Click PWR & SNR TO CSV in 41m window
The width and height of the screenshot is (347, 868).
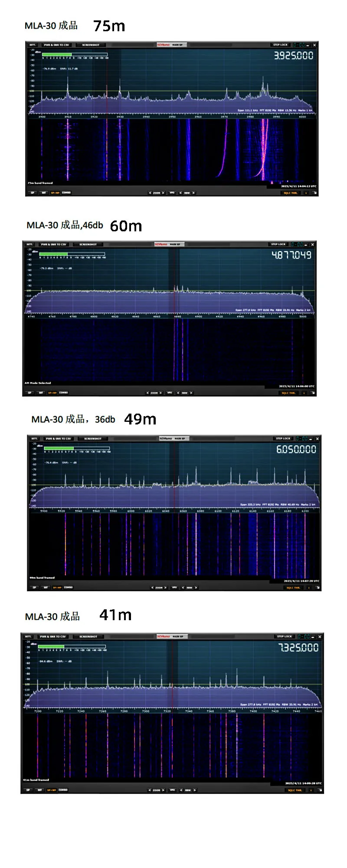pyautogui.click(x=53, y=636)
